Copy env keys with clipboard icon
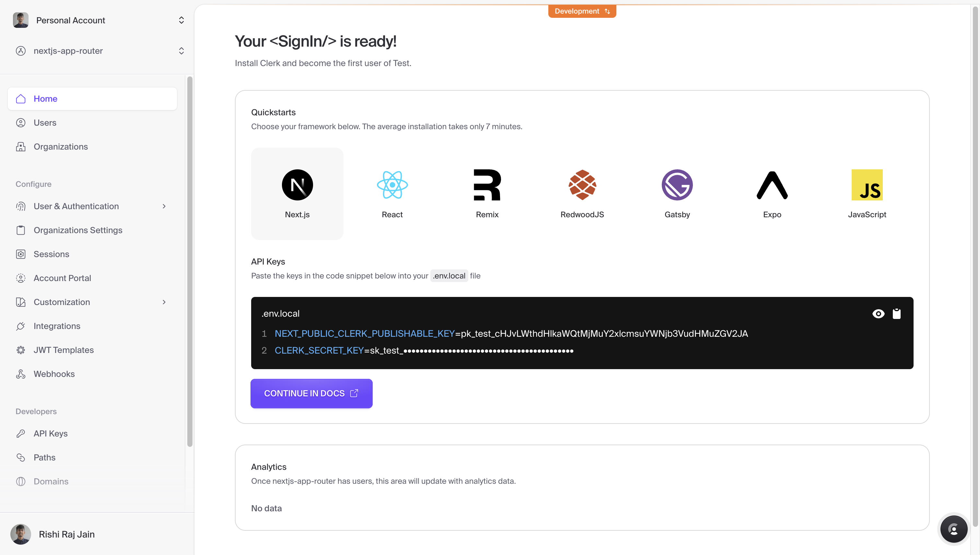Screen dimensions: 980x555 (896, 314)
